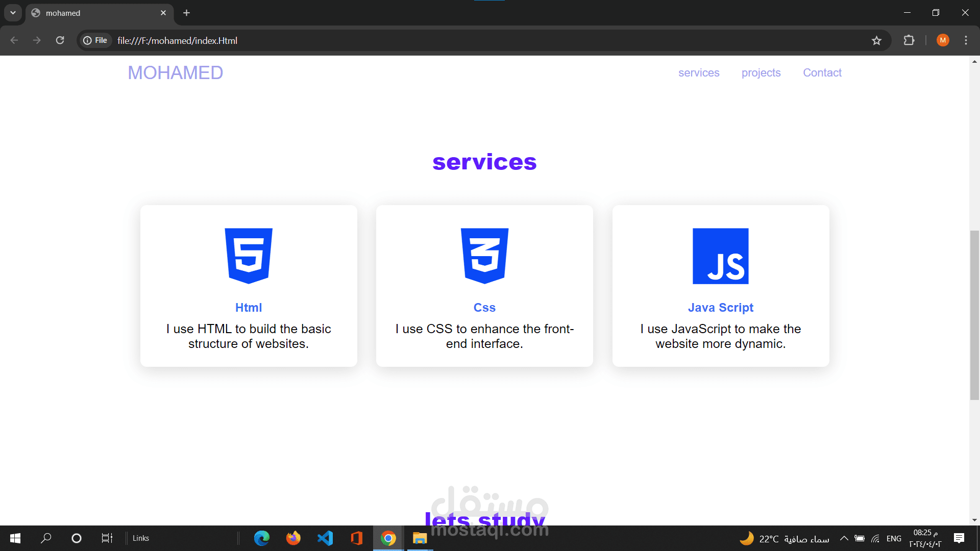
Task: Expand the tab search dropdown arrow
Action: tap(13, 13)
